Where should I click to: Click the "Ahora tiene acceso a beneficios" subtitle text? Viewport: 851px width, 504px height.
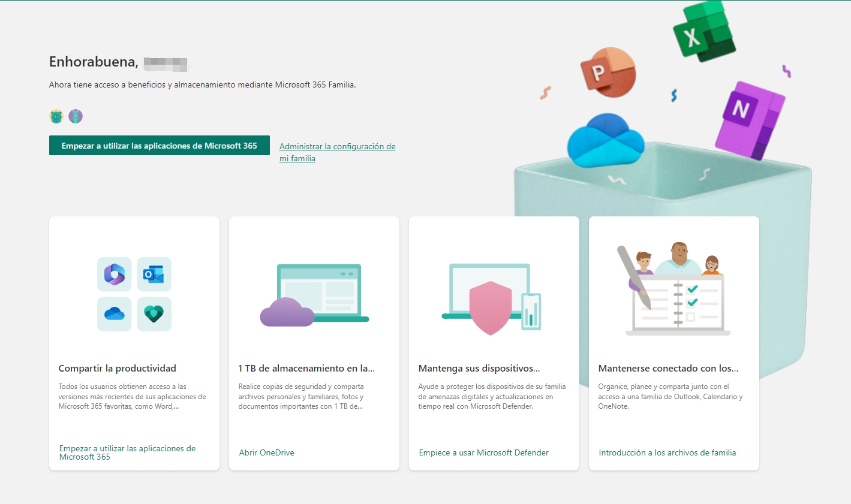coord(203,85)
